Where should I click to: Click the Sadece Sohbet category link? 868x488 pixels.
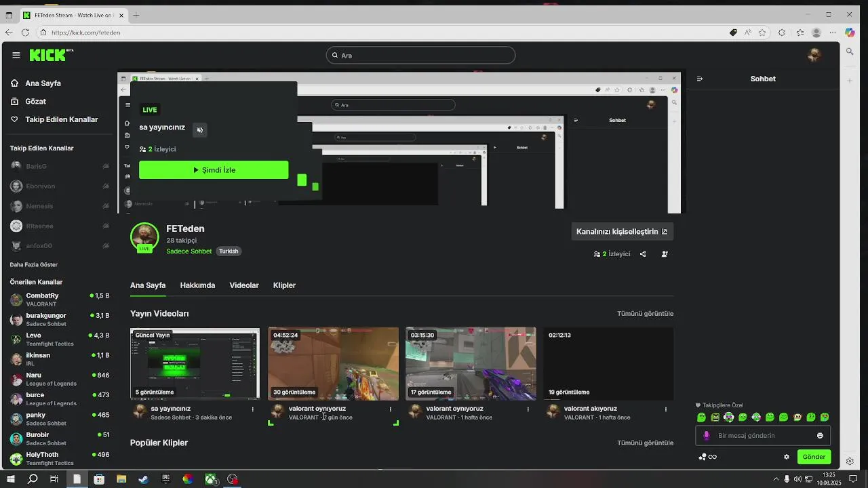tap(189, 251)
